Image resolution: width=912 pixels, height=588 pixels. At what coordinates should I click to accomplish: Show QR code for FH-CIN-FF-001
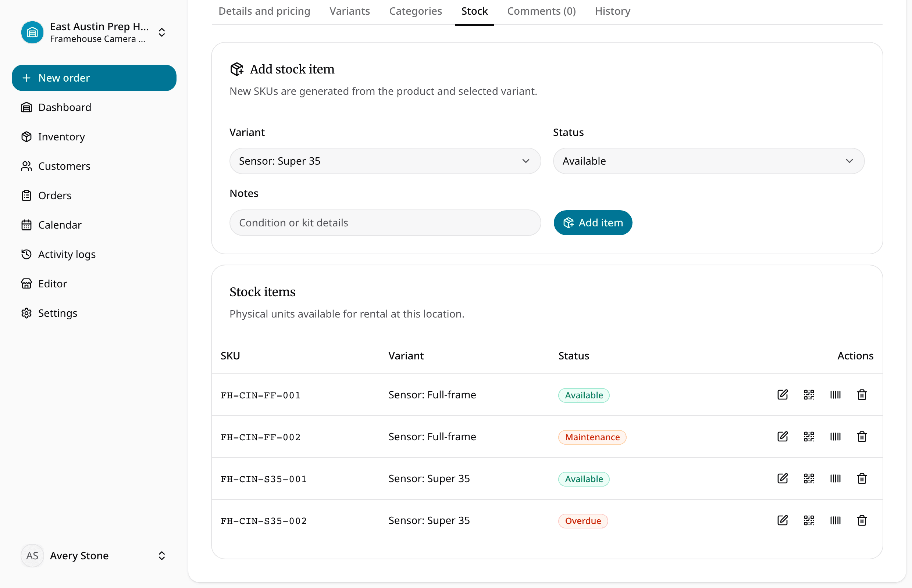[809, 394]
